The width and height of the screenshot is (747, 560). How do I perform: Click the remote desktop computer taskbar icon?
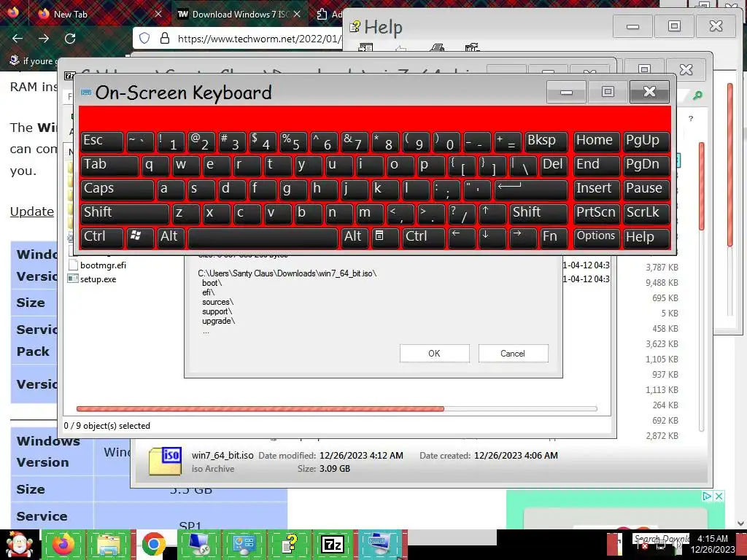(198, 544)
